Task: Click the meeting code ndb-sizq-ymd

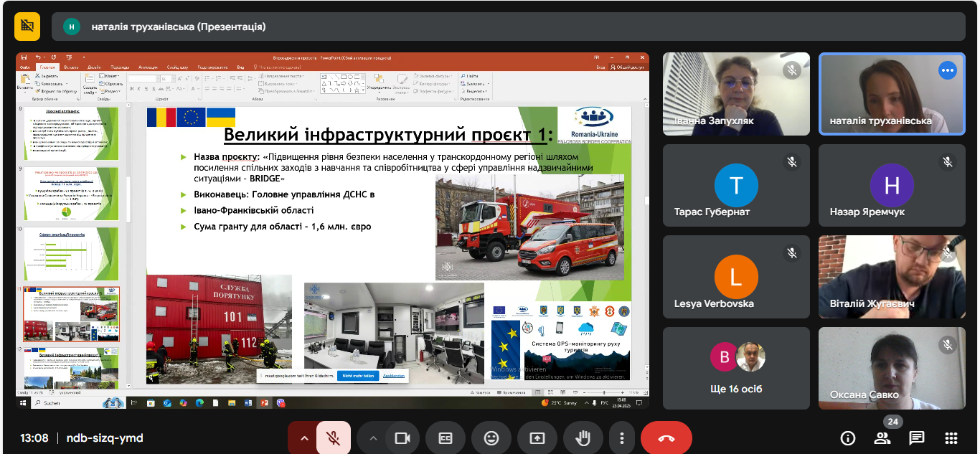Action: pyautogui.click(x=105, y=438)
